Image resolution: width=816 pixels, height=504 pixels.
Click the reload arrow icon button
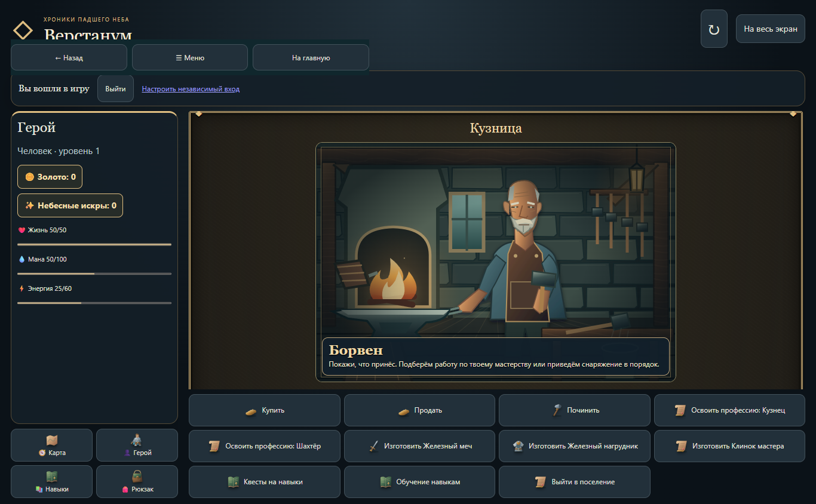(714, 29)
